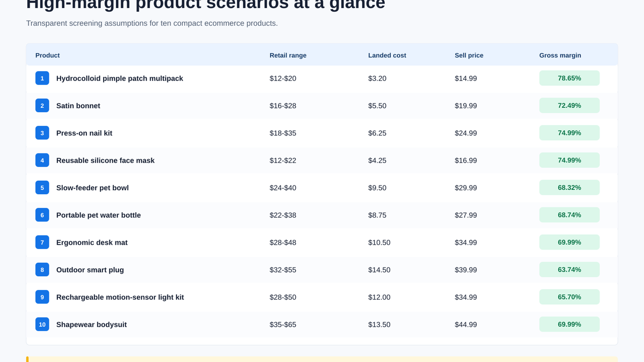The width and height of the screenshot is (644, 362).
Task: Click the $12-$20 retail range cell
Action: (x=283, y=78)
